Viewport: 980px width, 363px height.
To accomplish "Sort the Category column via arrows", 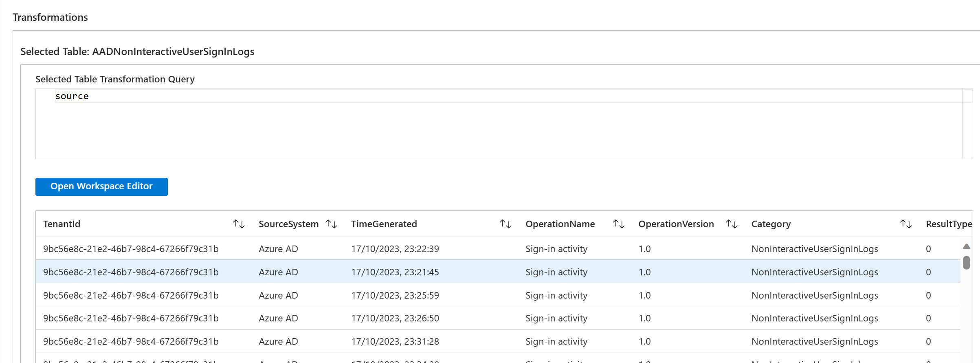I will pyautogui.click(x=905, y=224).
